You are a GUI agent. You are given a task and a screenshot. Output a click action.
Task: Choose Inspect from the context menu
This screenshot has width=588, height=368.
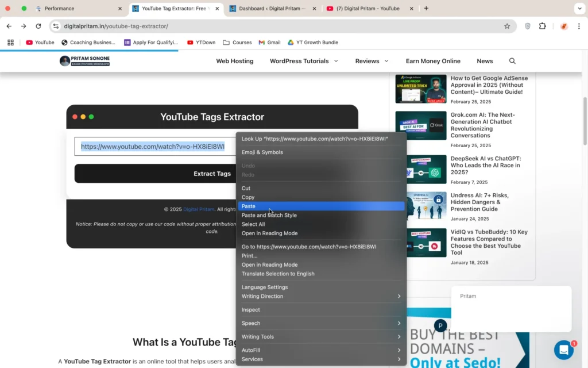(x=321, y=310)
